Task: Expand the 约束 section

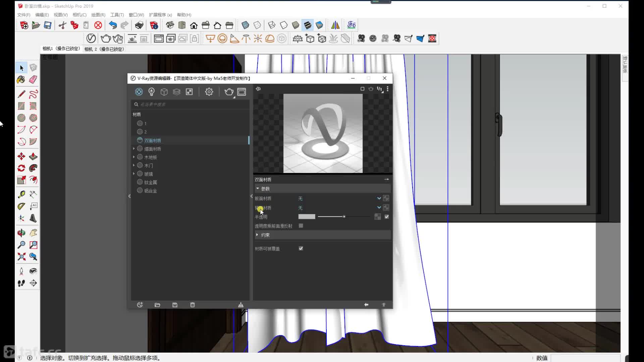Action: point(257,235)
